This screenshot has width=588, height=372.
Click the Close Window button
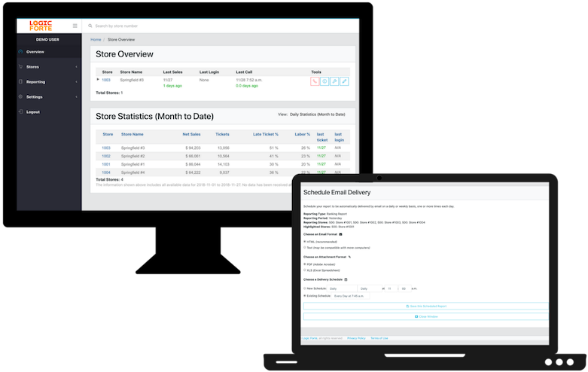(426, 316)
